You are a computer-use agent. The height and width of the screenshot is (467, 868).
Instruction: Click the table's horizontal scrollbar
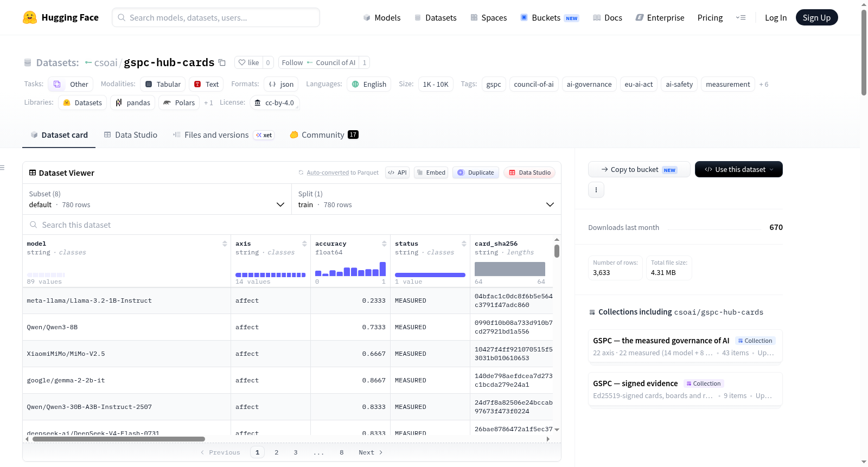pos(119,439)
